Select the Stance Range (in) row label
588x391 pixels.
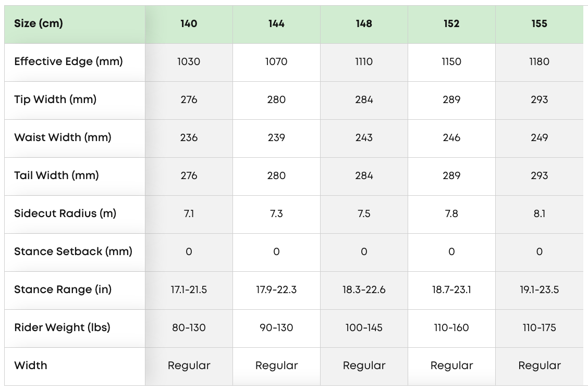point(63,290)
